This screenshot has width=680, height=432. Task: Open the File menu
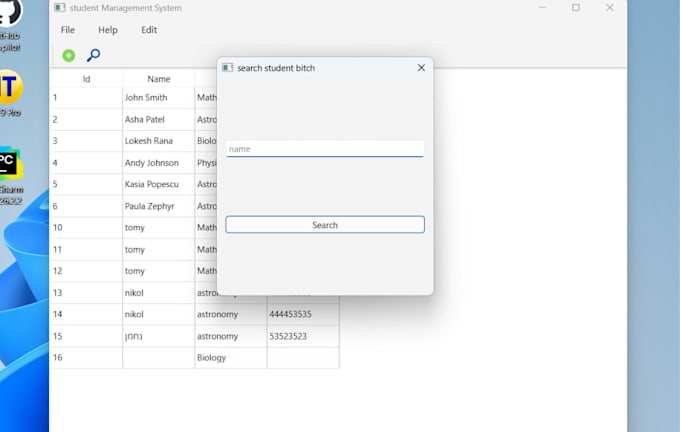coord(68,30)
